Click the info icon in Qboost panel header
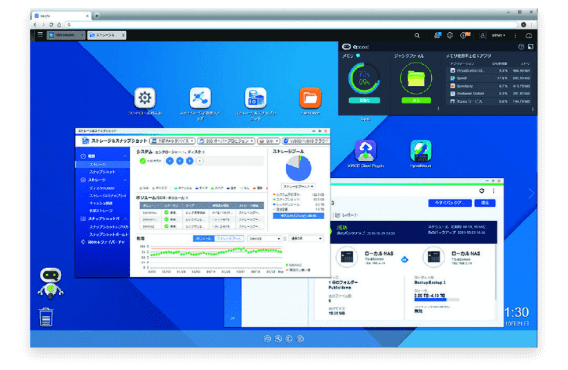568x370 pixels. (x=521, y=47)
